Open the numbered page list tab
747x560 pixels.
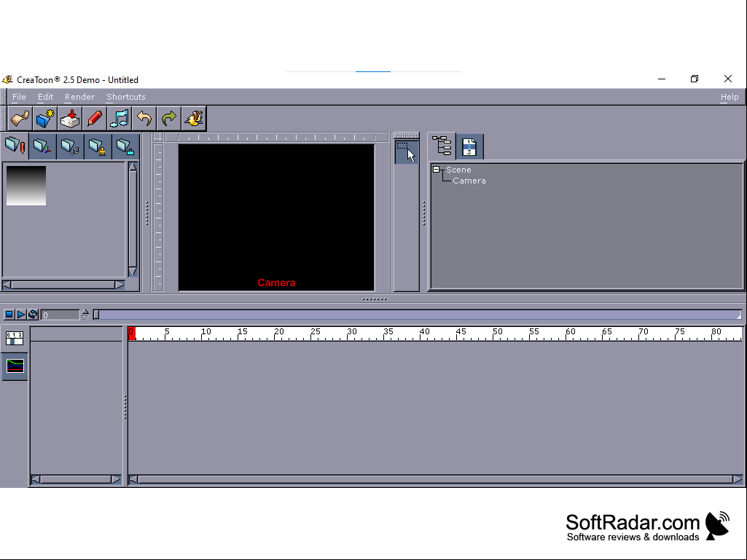[469, 146]
